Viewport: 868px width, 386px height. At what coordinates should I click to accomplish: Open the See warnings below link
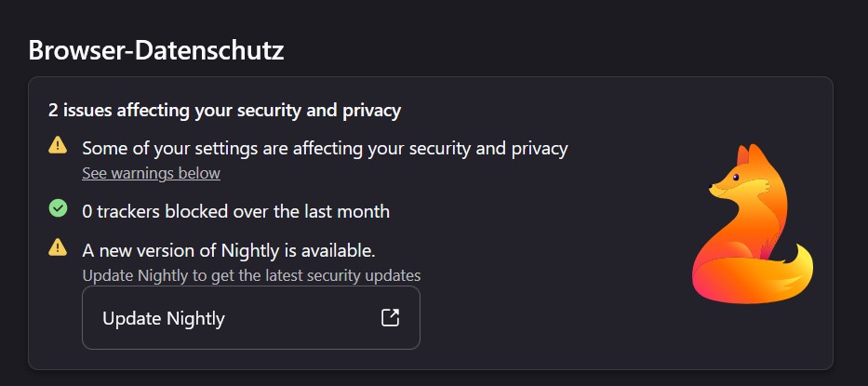[x=151, y=173]
